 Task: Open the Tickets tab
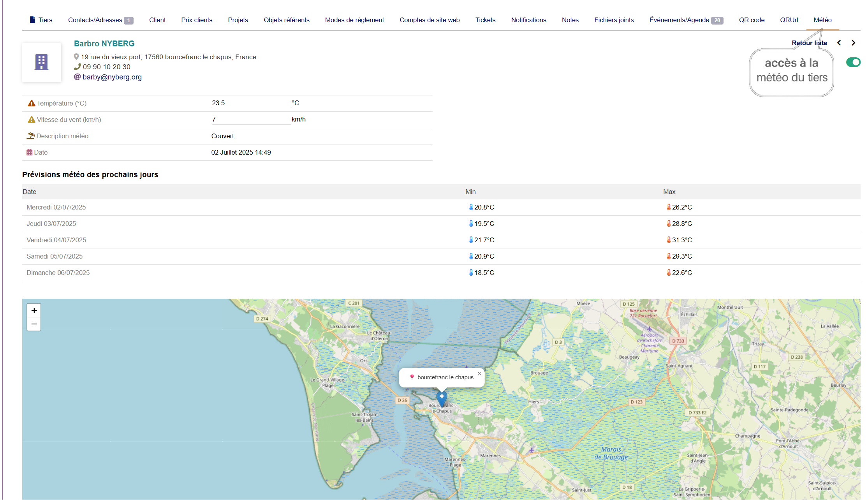tap(485, 20)
